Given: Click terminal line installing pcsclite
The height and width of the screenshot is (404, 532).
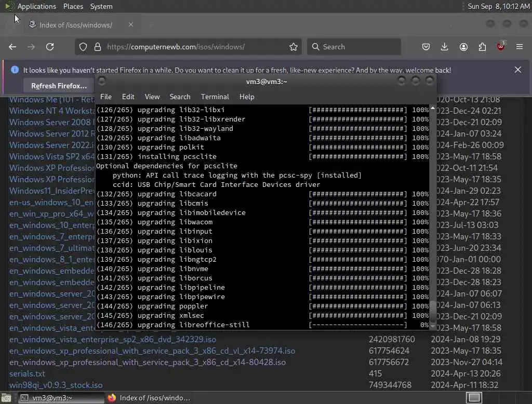Looking at the screenshot, I should pos(262,156).
